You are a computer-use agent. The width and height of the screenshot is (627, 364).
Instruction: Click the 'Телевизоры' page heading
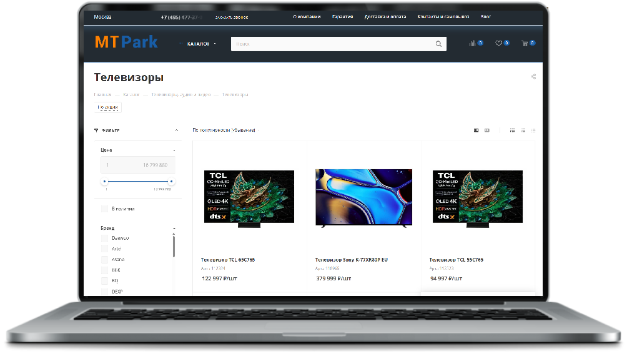pyautogui.click(x=129, y=77)
